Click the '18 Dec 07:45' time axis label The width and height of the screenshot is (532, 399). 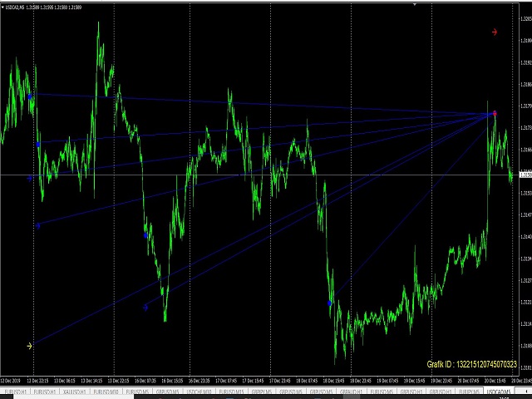[307, 381]
